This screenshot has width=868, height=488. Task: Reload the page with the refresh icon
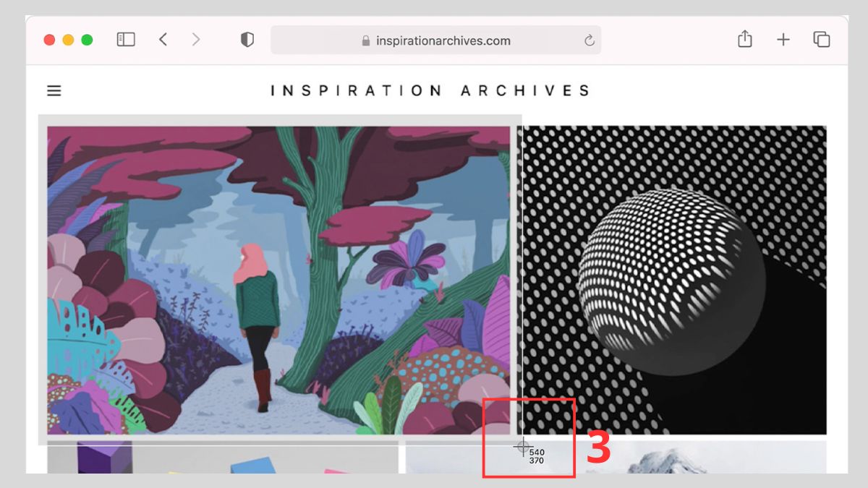tap(590, 40)
